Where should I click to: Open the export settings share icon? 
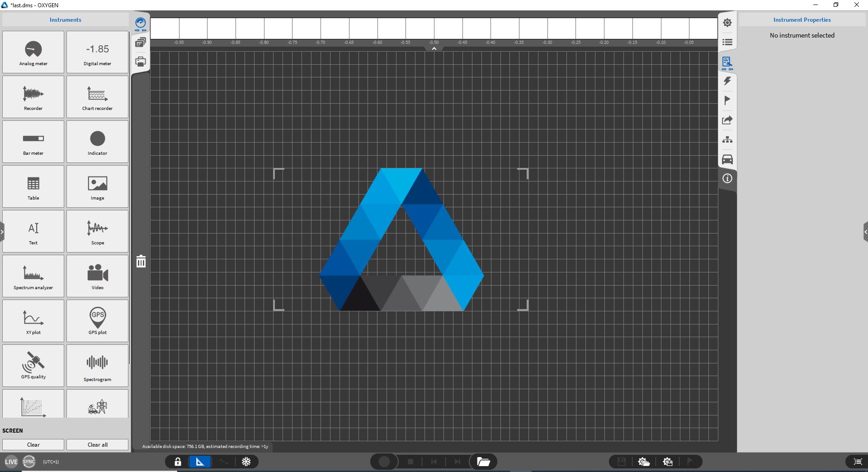point(727,120)
